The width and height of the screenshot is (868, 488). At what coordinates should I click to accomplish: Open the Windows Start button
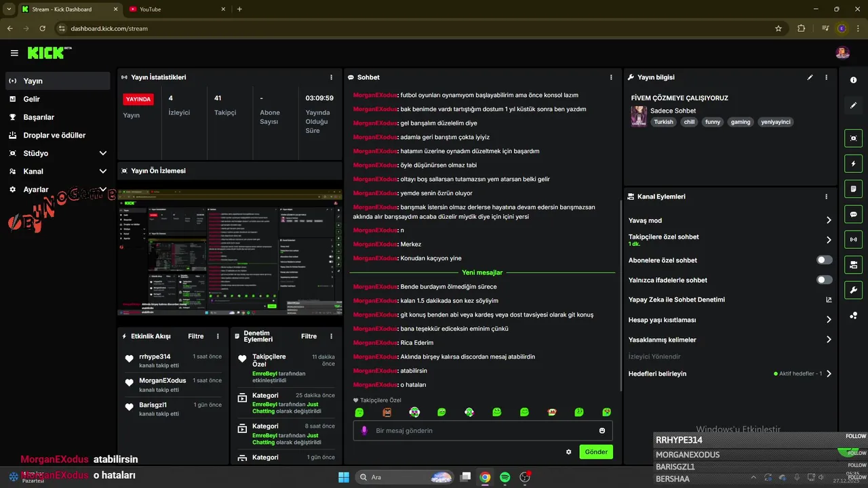[343, 477]
